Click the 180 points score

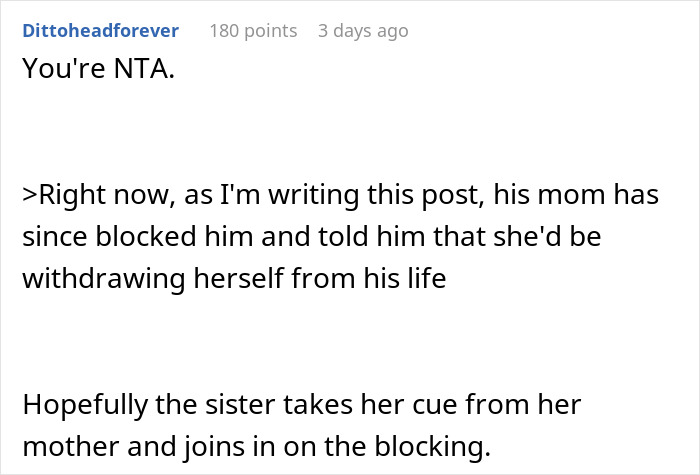(253, 31)
